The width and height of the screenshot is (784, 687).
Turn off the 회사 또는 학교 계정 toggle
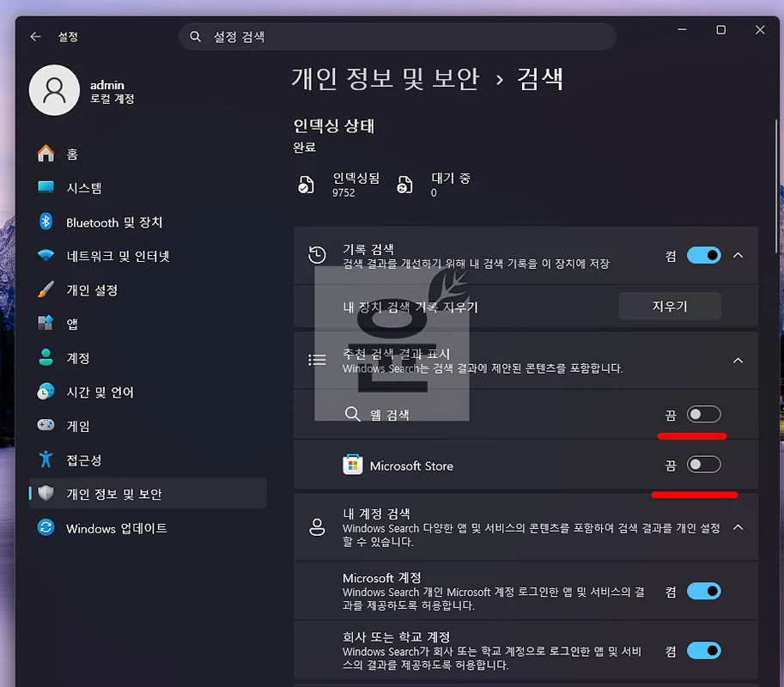coord(704,651)
